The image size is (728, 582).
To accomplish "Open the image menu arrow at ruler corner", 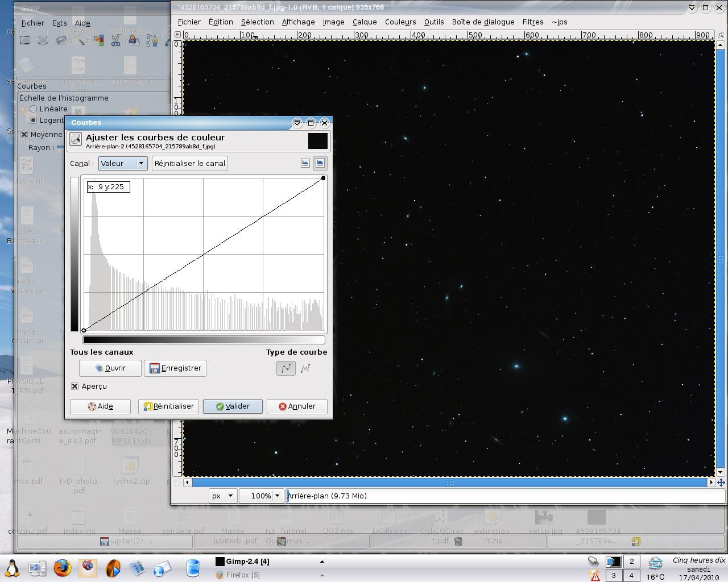I will [177, 35].
